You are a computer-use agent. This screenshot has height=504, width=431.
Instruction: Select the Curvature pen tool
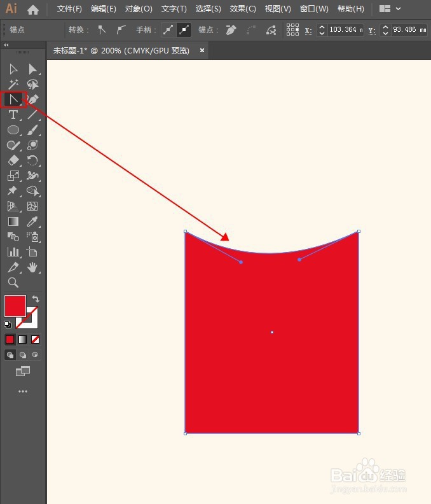33,100
